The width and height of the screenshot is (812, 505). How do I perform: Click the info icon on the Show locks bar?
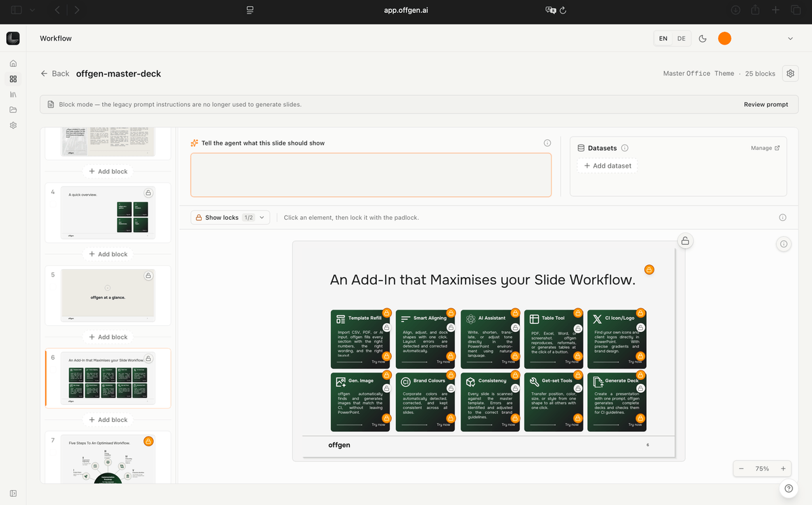(783, 218)
